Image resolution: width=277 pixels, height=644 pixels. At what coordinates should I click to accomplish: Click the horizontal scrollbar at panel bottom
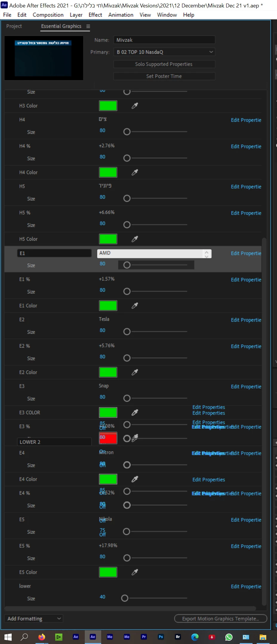tap(130, 608)
